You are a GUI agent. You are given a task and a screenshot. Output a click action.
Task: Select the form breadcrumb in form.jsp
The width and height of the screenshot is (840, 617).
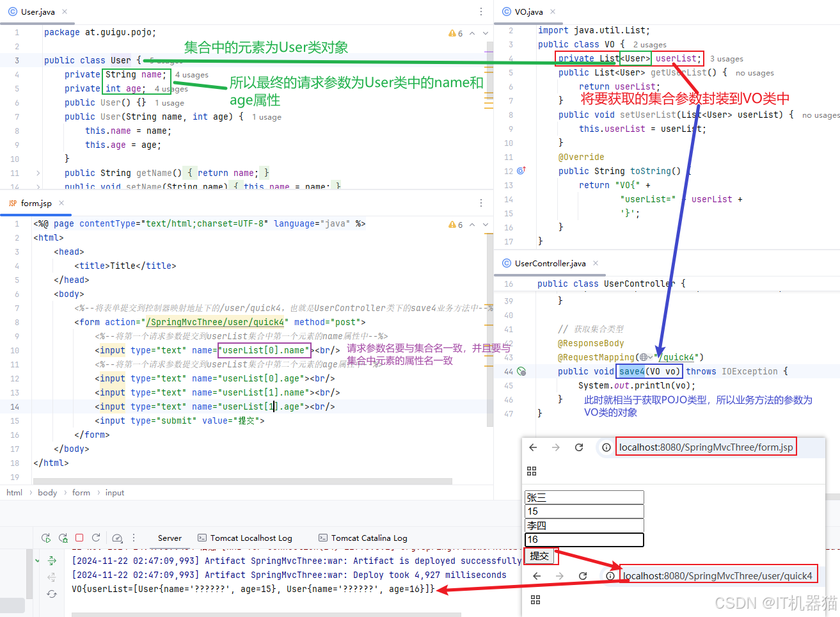tap(81, 492)
